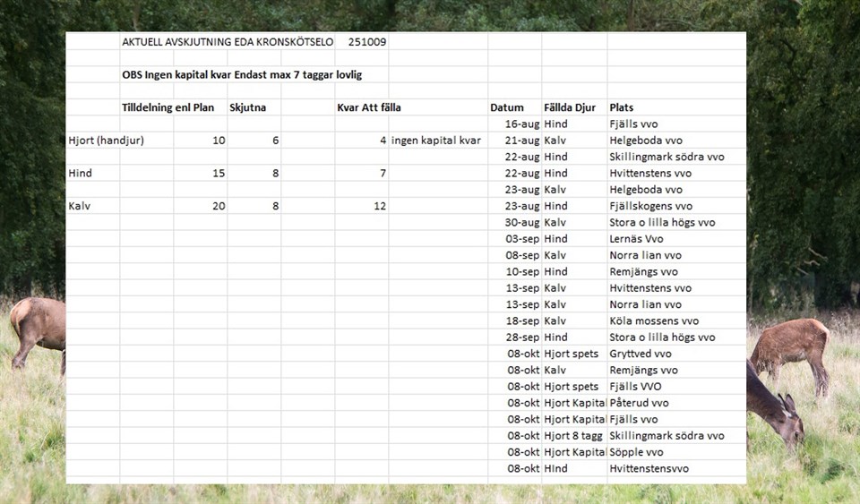Click the Fällda Djur column header
This screenshot has width=860, height=504.
point(570,107)
